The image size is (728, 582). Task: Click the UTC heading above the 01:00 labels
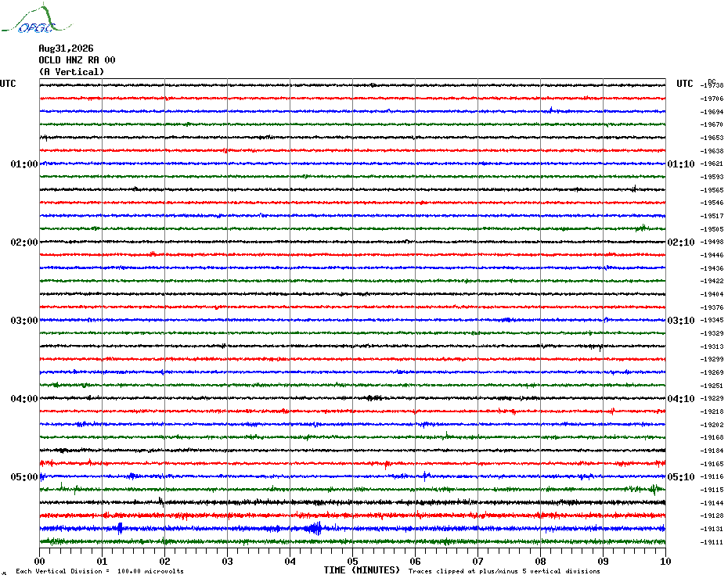pos(8,84)
